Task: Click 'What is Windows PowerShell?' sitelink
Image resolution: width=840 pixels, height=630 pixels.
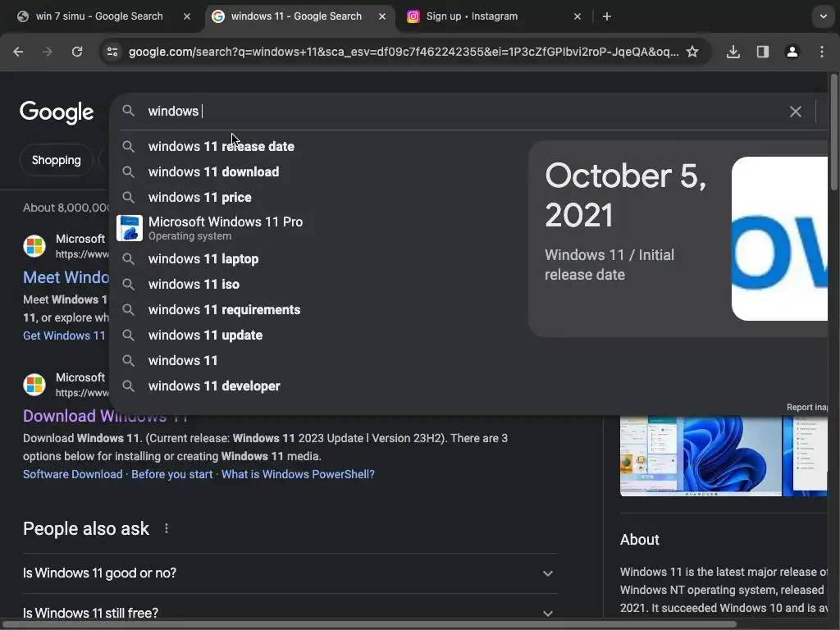Action: [x=298, y=474]
